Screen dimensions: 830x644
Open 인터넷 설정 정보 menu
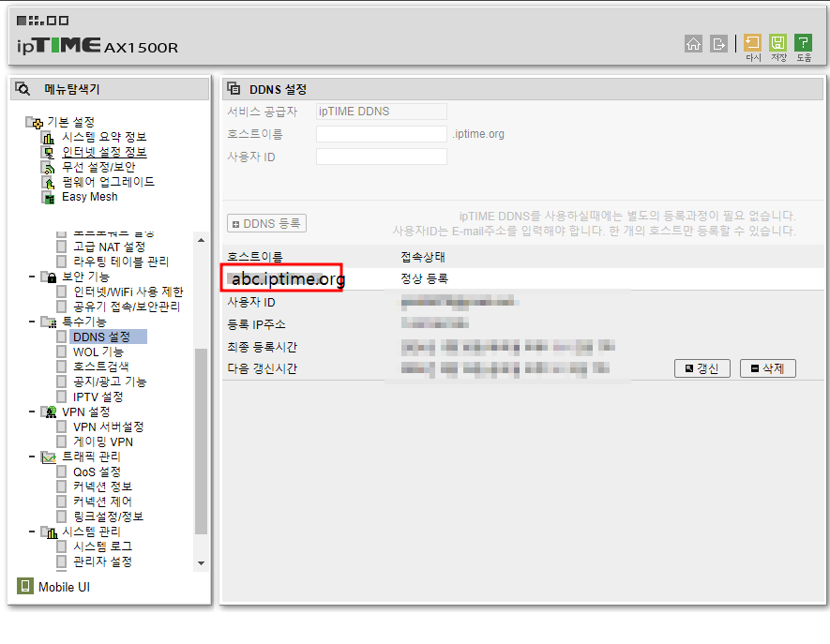pos(104,152)
